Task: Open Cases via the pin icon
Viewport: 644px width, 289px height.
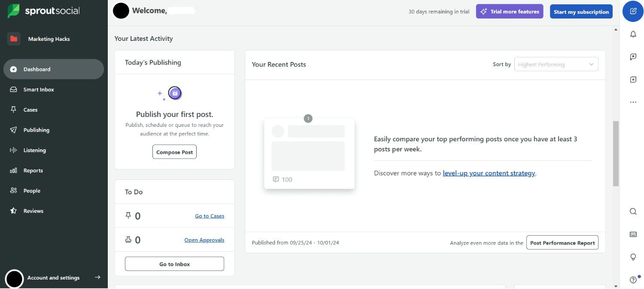Action: click(13, 110)
